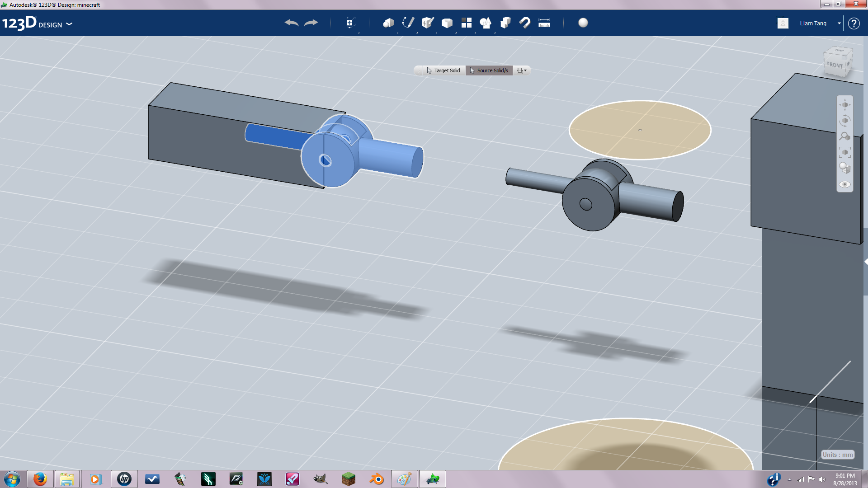Click the user avatar icon

pos(783,23)
